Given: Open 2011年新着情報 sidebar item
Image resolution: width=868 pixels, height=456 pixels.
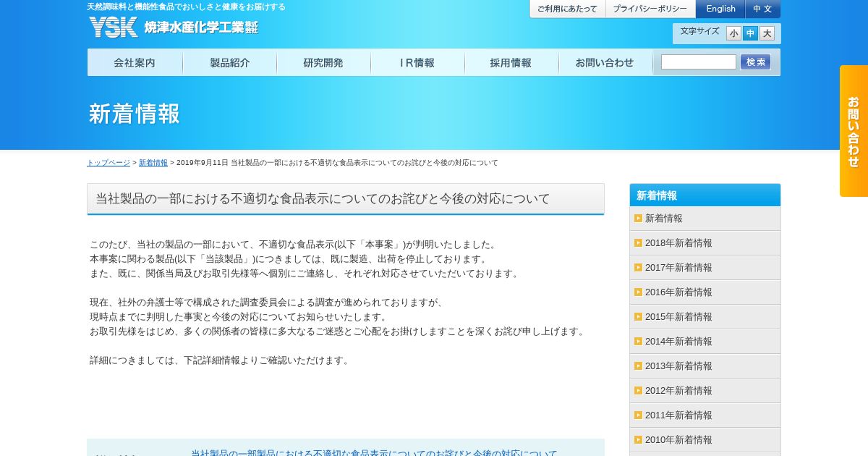Looking at the screenshot, I should tap(705, 415).
